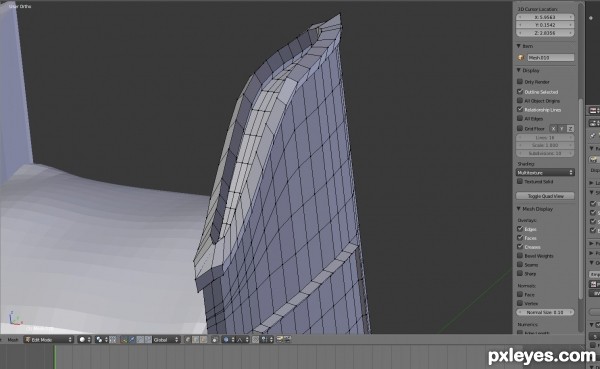The height and width of the screenshot is (369, 600).
Task: Adjust the grid Subdivisions value field
Action: pos(545,153)
